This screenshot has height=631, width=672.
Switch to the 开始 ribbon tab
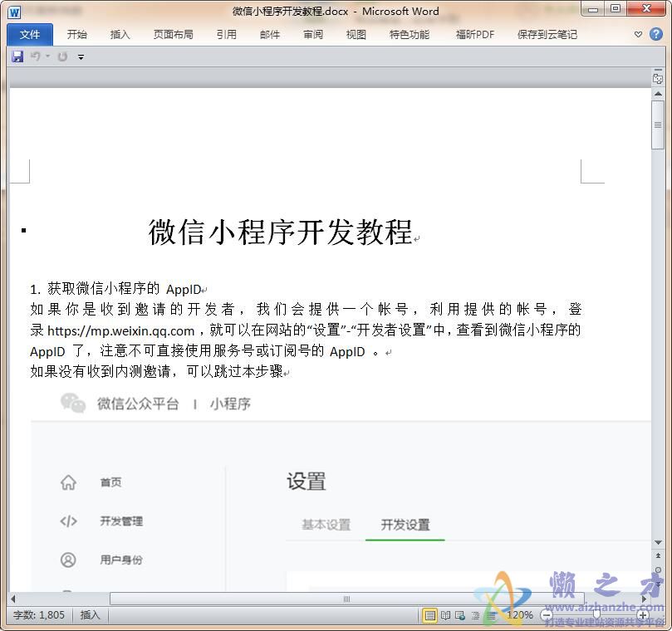click(x=77, y=34)
